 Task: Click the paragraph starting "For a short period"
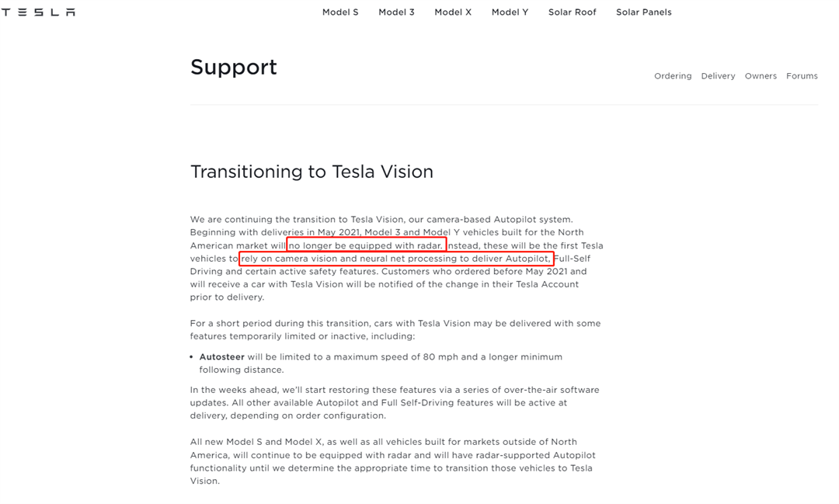[x=395, y=329]
